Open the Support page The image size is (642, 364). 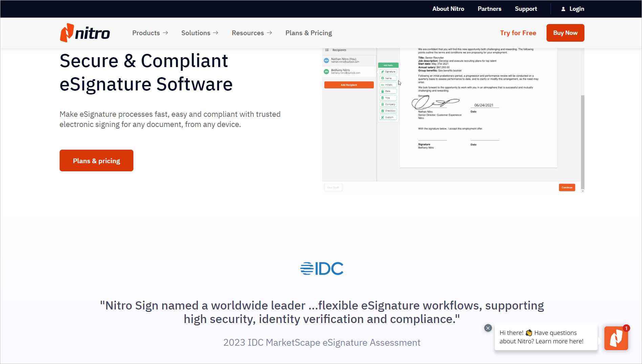pyautogui.click(x=526, y=9)
